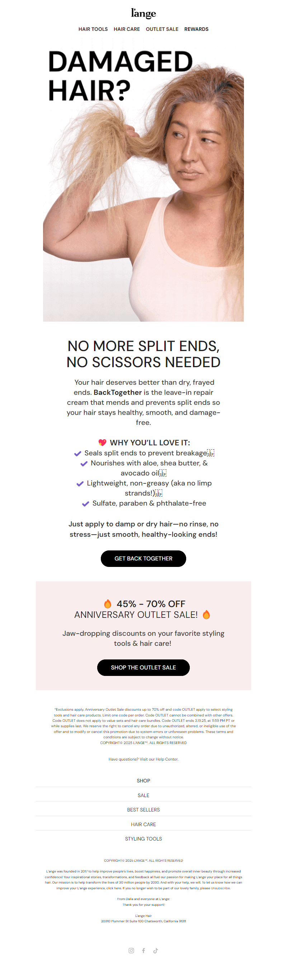The width and height of the screenshot is (287, 980).
Task: Open the Shop footer link
Action: [143, 781]
